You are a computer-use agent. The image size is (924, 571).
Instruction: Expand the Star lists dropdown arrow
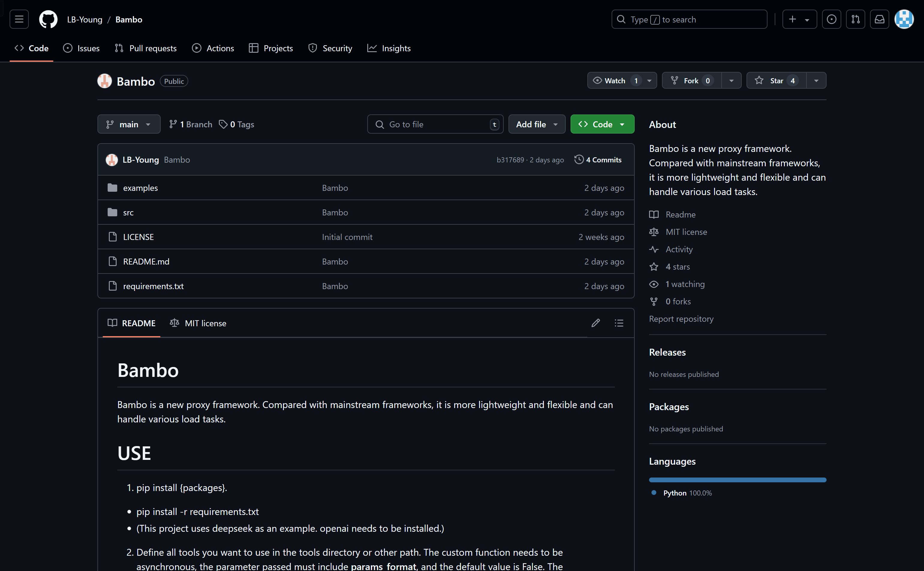(816, 81)
